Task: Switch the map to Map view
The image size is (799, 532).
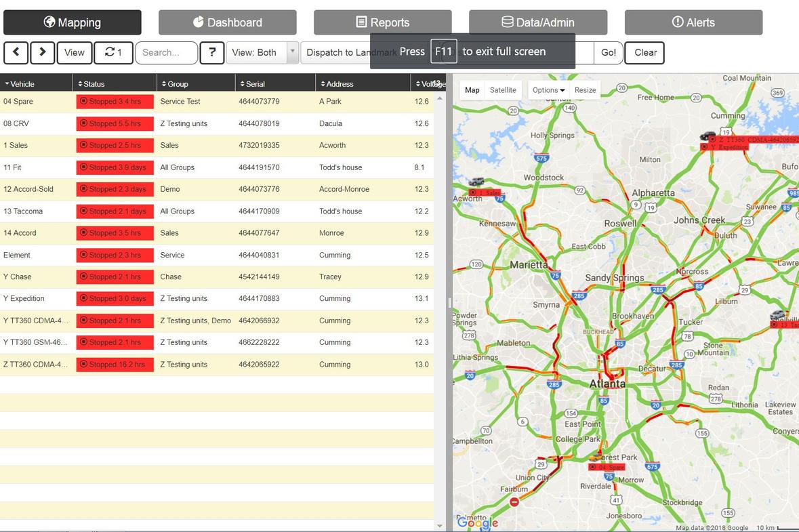Action: pyautogui.click(x=472, y=90)
